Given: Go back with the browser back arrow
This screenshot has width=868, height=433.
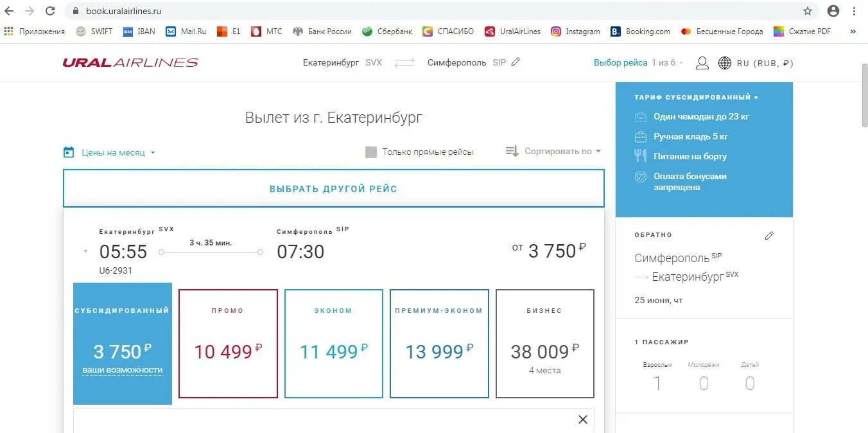Looking at the screenshot, I should pyautogui.click(x=9, y=11).
